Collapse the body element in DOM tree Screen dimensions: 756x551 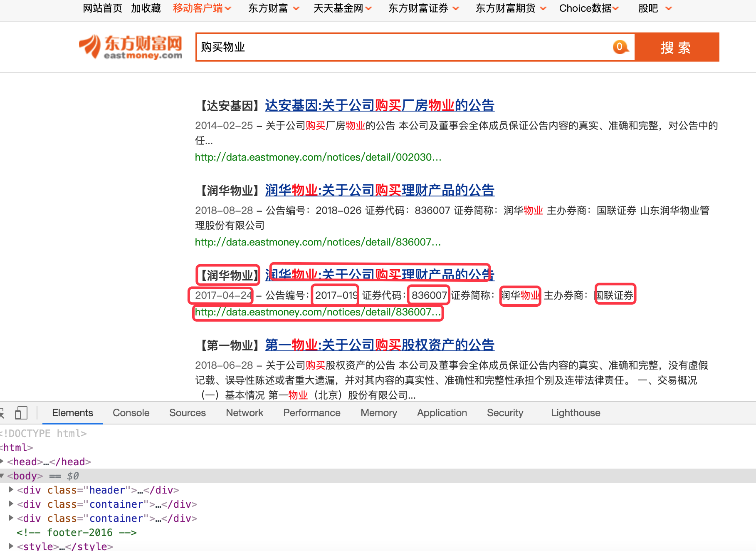point(2,476)
